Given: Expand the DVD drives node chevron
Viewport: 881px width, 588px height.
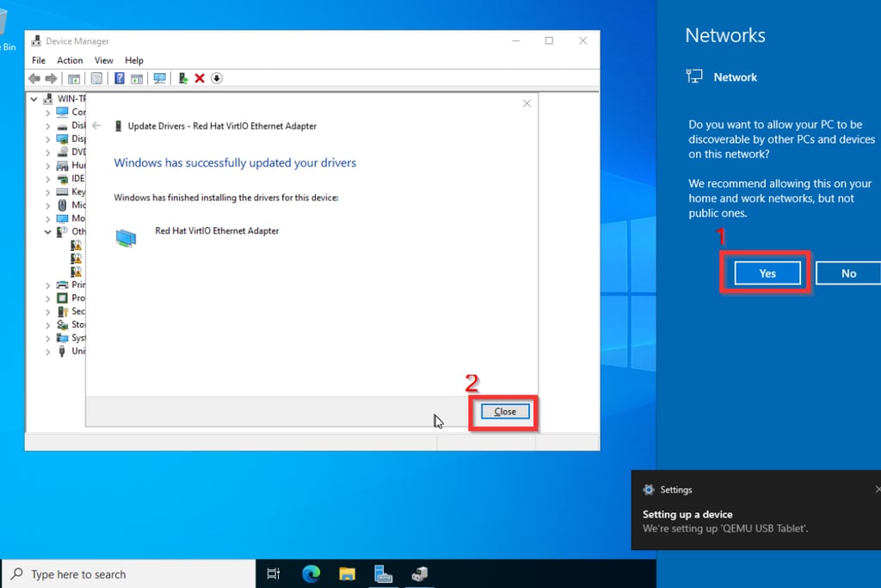Looking at the screenshot, I should point(48,152).
